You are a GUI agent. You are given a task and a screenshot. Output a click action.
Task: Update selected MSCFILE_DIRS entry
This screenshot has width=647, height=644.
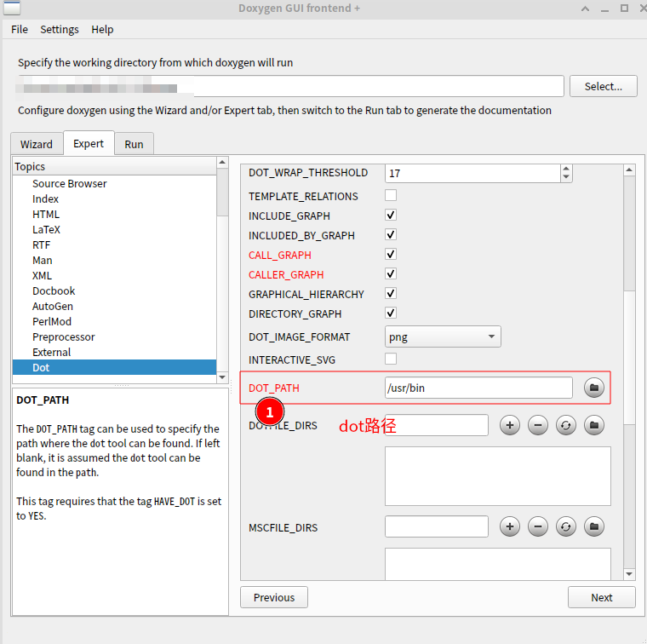click(566, 526)
